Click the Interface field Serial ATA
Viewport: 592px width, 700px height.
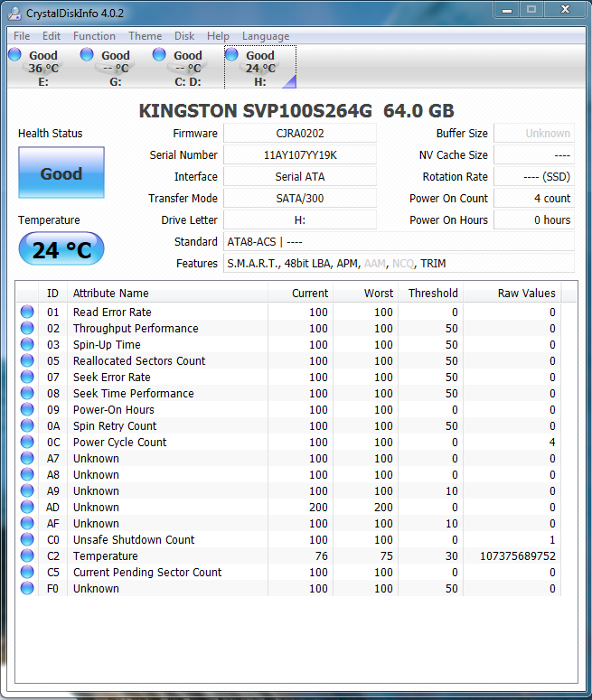pos(300,177)
